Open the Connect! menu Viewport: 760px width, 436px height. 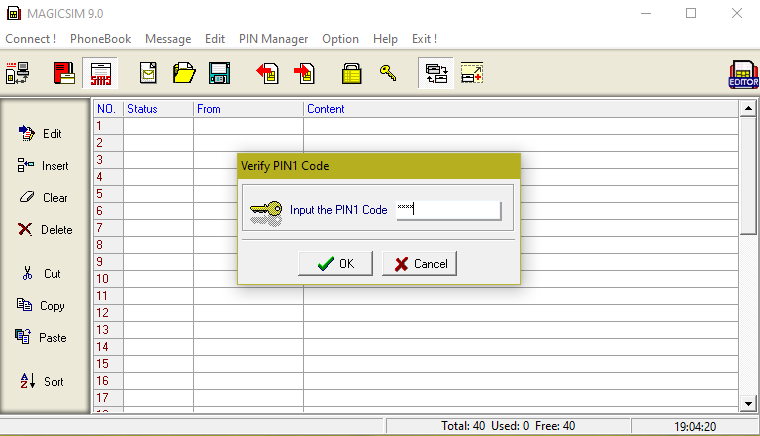click(31, 39)
